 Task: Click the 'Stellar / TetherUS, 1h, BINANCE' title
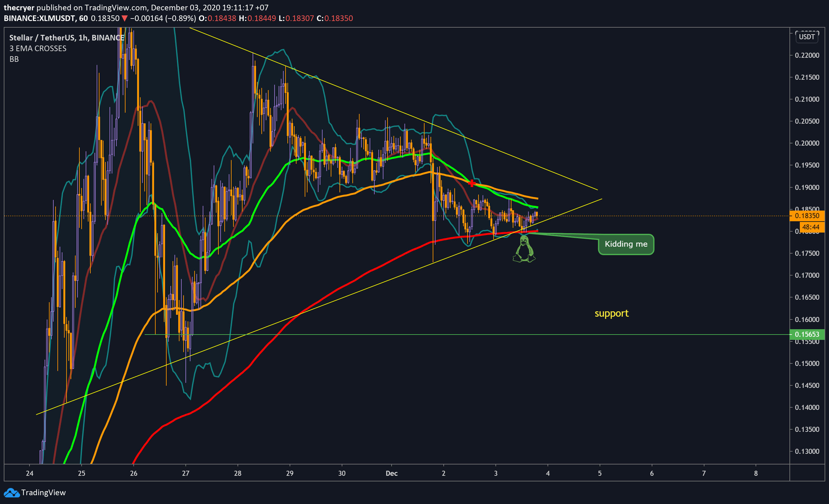coord(67,38)
